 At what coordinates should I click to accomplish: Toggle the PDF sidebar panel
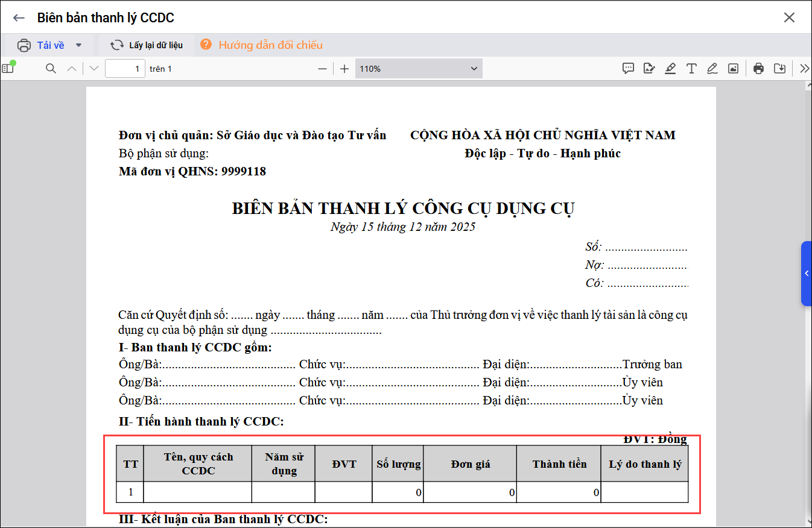point(8,69)
